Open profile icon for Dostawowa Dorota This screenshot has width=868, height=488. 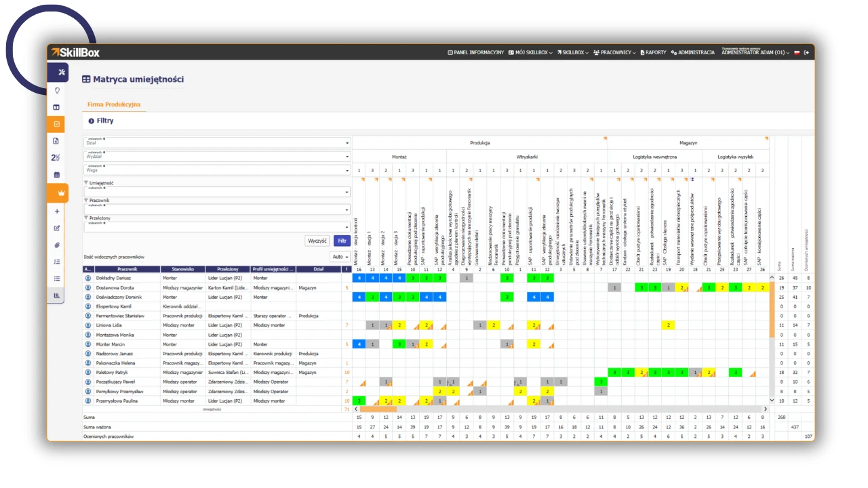click(87, 287)
